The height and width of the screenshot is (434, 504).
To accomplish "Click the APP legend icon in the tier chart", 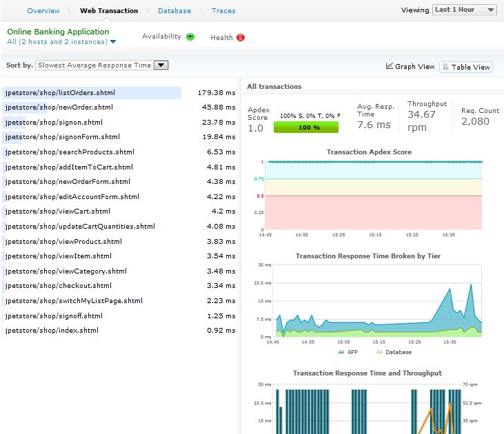I will [x=341, y=352].
